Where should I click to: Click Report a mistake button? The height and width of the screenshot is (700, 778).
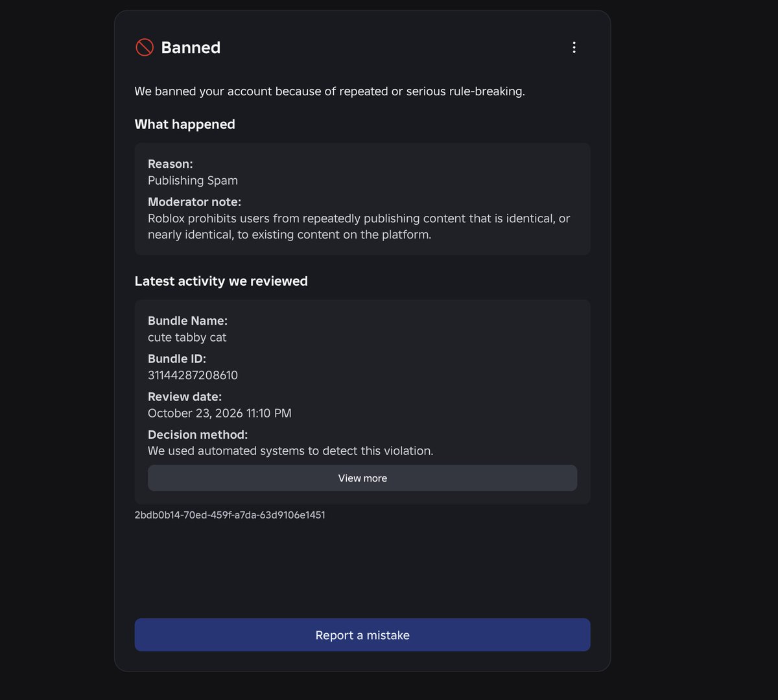tap(362, 635)
